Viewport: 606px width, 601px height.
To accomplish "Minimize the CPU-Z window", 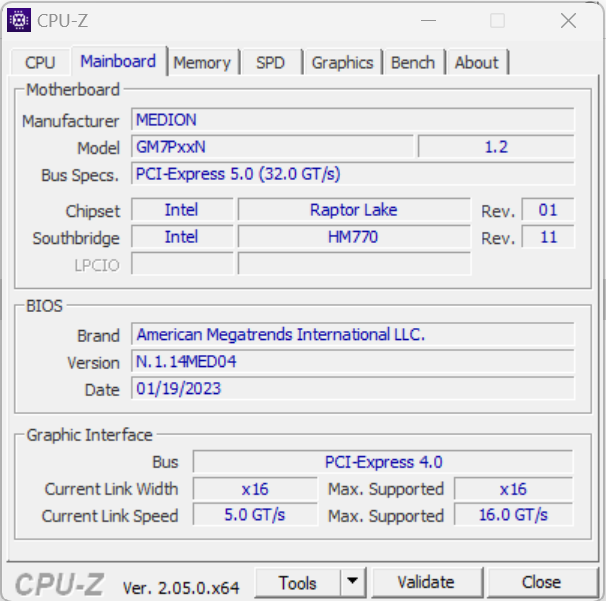I will click(x=428, y=20).
